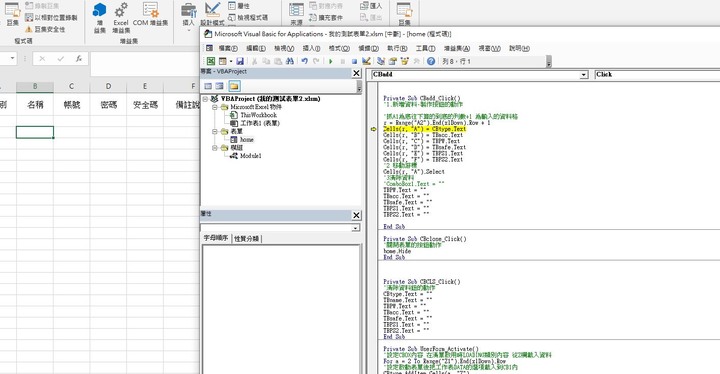Open the 說明(H) menu in VBA editor
The height and width of the screenshot is (374, 720).
coord(519,48)
